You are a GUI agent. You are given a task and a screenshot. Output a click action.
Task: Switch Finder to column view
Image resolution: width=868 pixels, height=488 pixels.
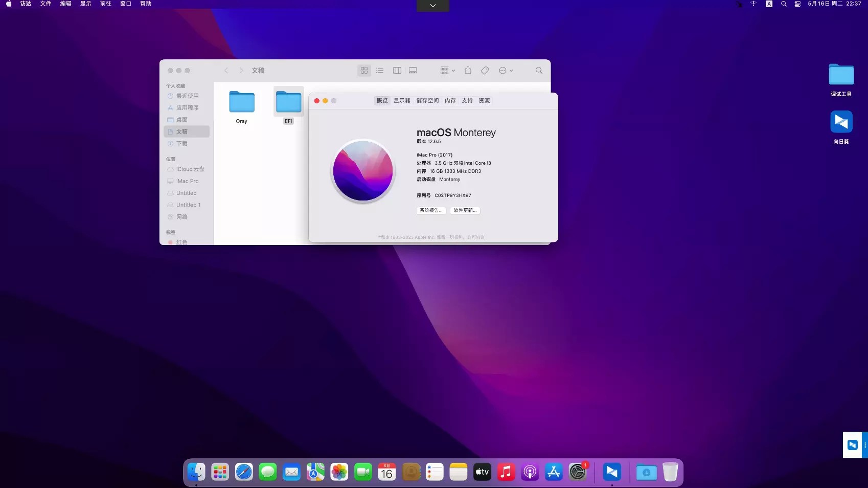point(397,70)
